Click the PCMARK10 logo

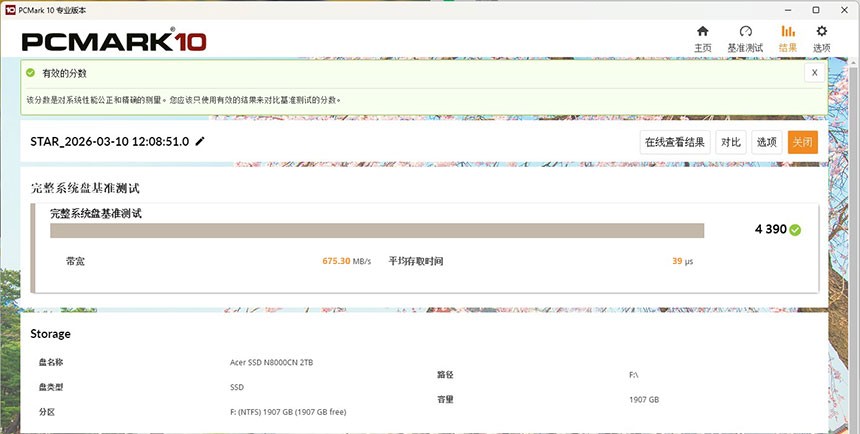point(114,42)
